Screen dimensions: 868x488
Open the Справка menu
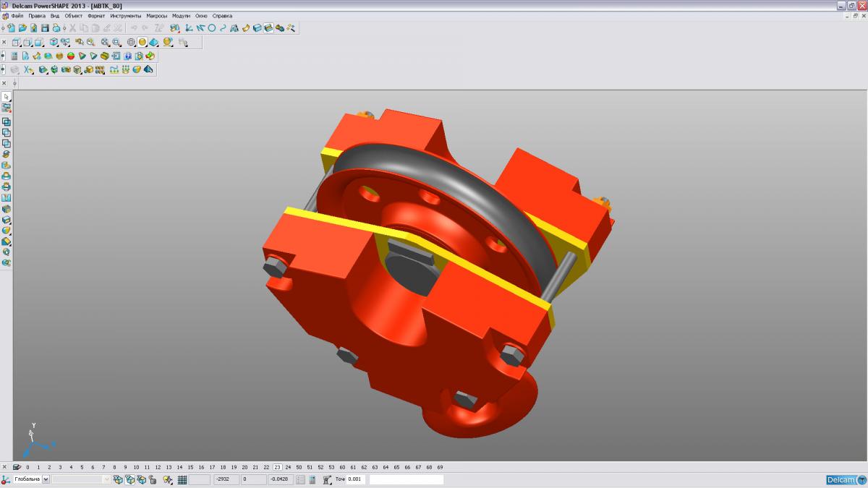pos(223,15)
